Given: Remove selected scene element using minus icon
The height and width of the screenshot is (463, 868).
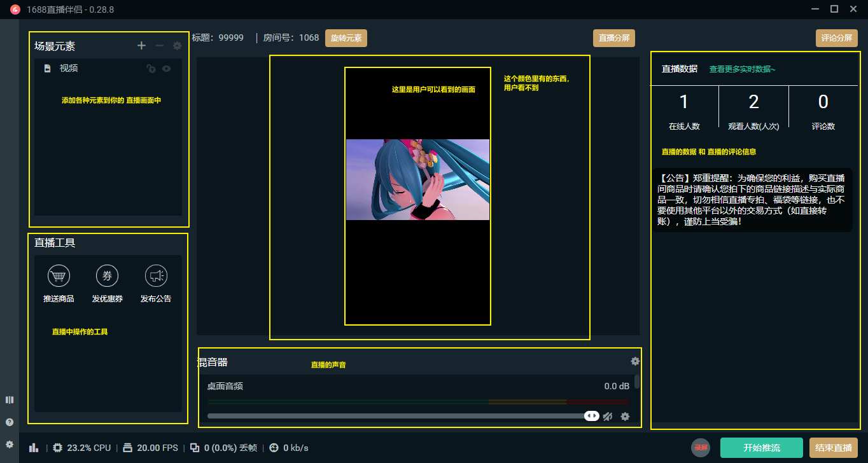Looking at the screenshot, I should pos(160,45).
